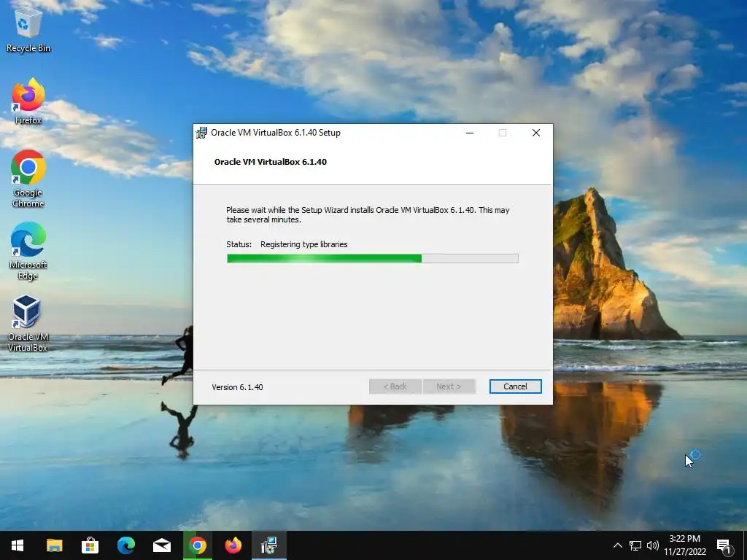The height and width of the screenshot is (560, 747).
Task: Click the 'Registering type libraries' status text
Action: point(304,244)
